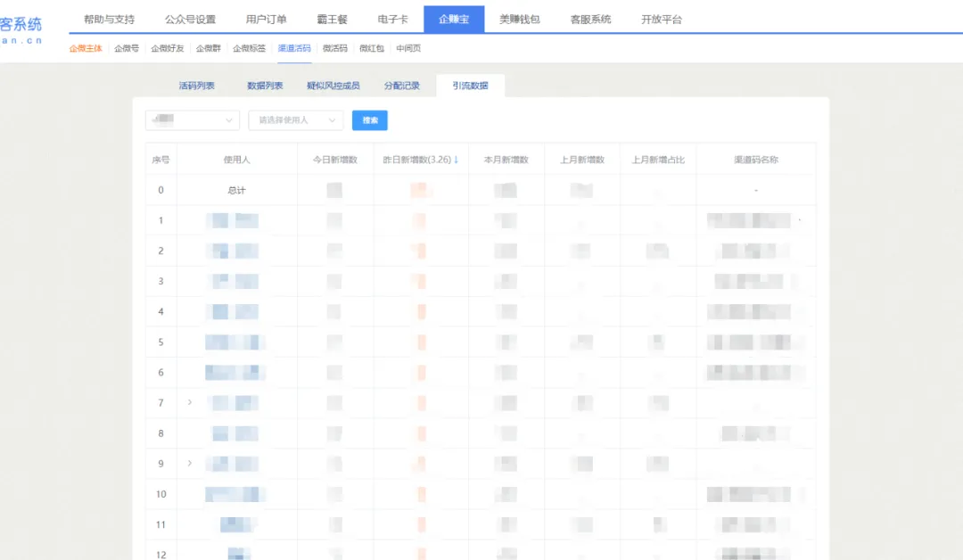Viewport: 963px width, 560px height.
Task: Click sequence number 3 in the table
Action: [160, 281]
